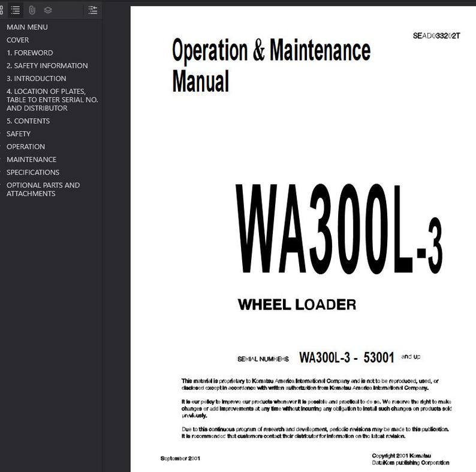This screenshot has width=476, height=472.
Task: Open the MAIN MENU bookmark
Action: pyautogui.click(x=27, y=27)
